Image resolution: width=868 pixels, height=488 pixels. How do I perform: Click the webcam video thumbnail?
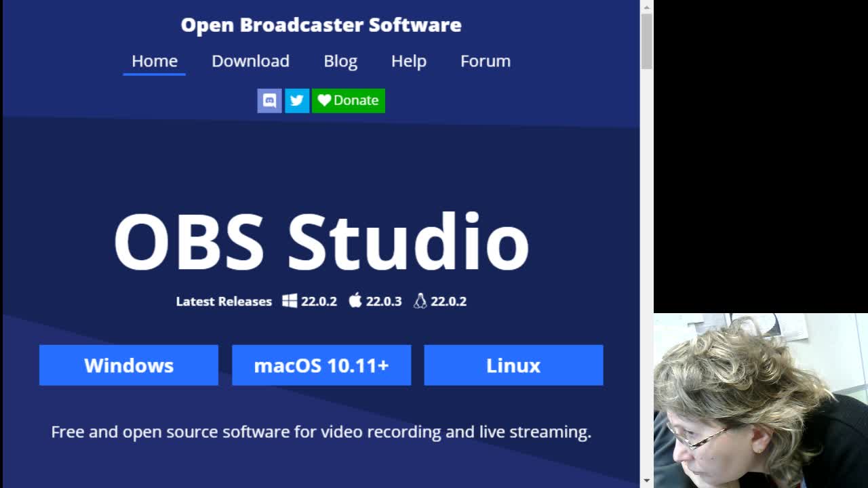point(761,401)
